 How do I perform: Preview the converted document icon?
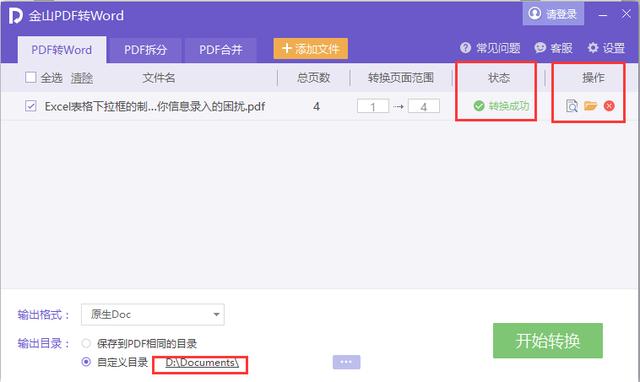click(572, 106)
